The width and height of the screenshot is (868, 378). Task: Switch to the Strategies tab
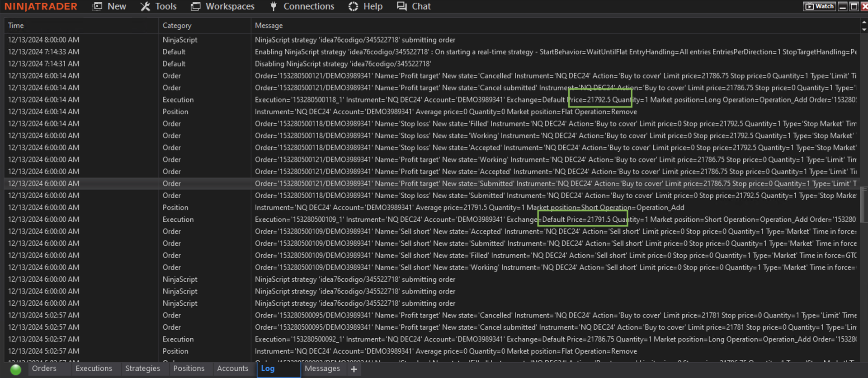tap(142, 369)
